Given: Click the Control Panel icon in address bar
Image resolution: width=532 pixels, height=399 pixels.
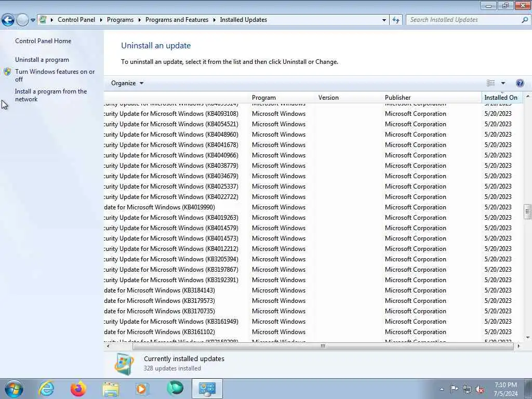Looking at the screenshot, I should click(43, 20).
